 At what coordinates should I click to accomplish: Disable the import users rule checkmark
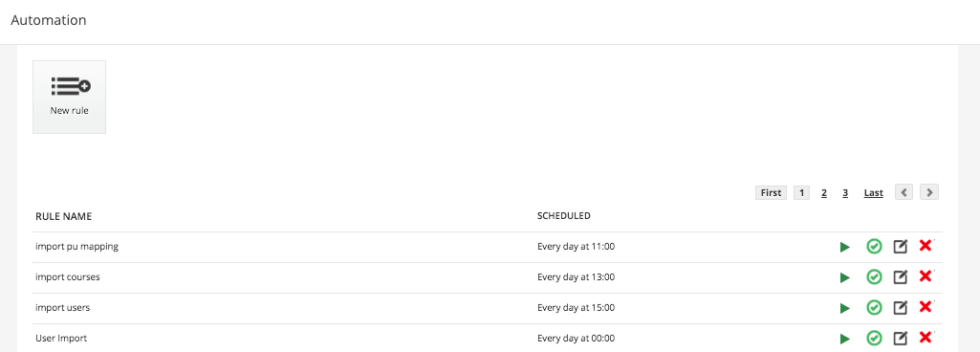(x=874, y=308)
